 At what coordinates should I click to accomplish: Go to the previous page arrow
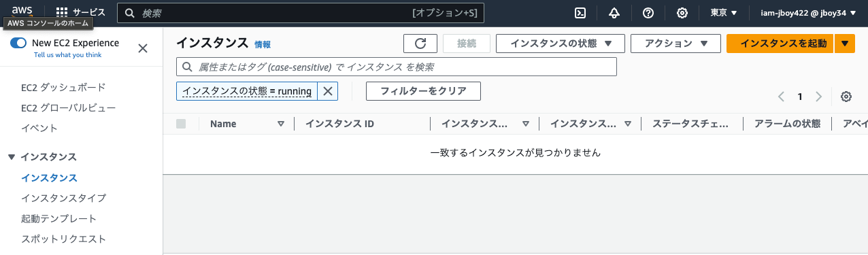click(x=782, y=97)
